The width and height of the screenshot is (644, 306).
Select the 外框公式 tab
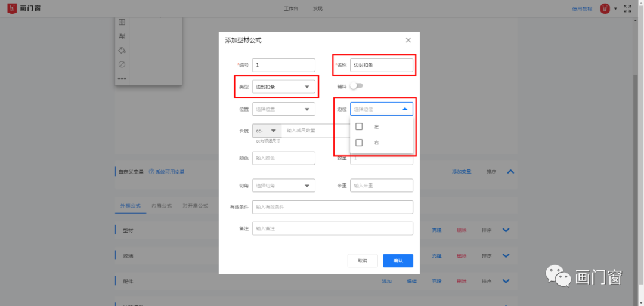pyautogui.click(x=131, y=205)
